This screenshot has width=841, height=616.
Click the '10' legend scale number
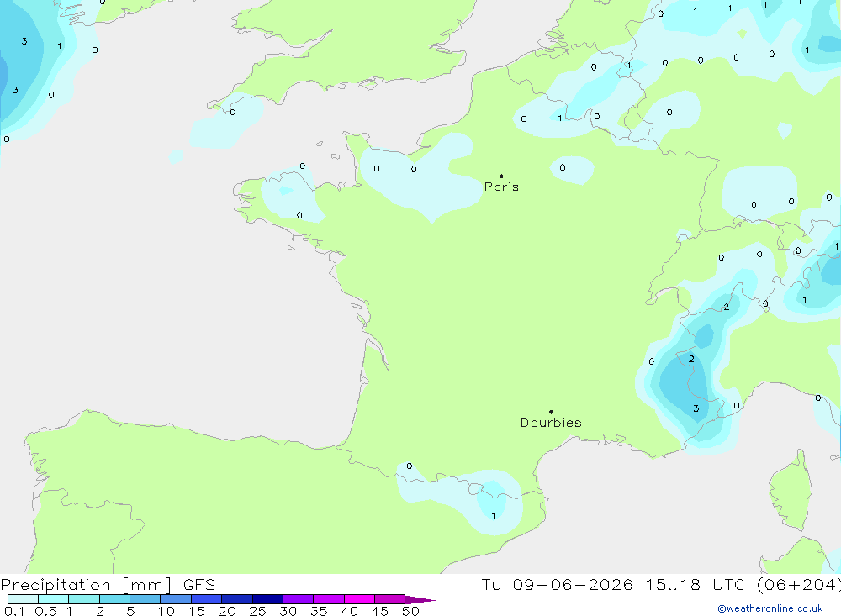point(167,611)
